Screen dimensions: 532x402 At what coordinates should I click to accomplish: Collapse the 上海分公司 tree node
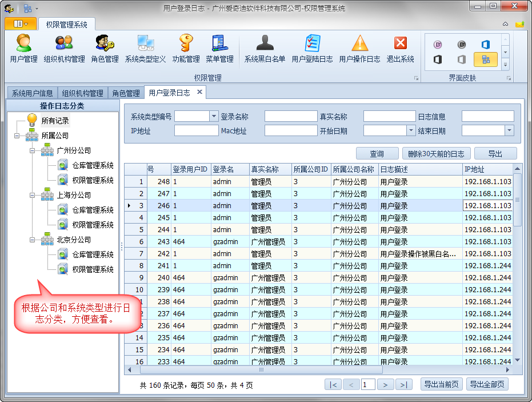32,195
